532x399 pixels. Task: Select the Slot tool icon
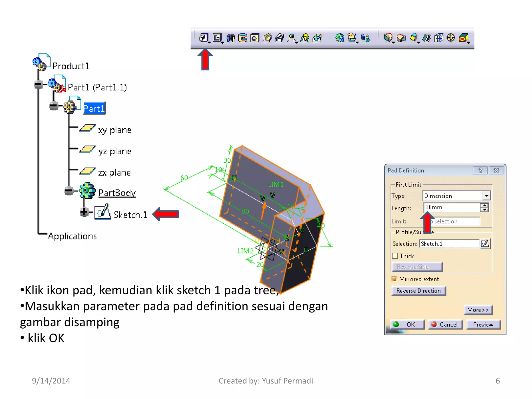(279, 38)
